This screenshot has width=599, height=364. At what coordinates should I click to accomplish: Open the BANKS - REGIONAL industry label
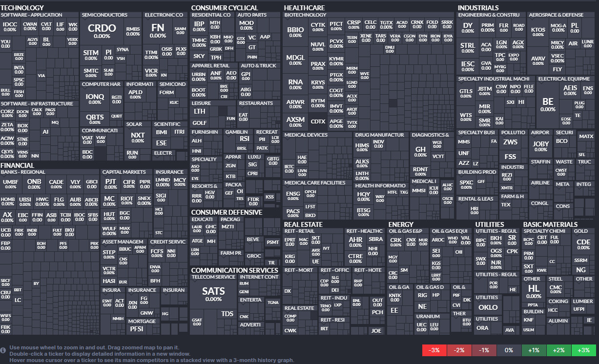23,172
